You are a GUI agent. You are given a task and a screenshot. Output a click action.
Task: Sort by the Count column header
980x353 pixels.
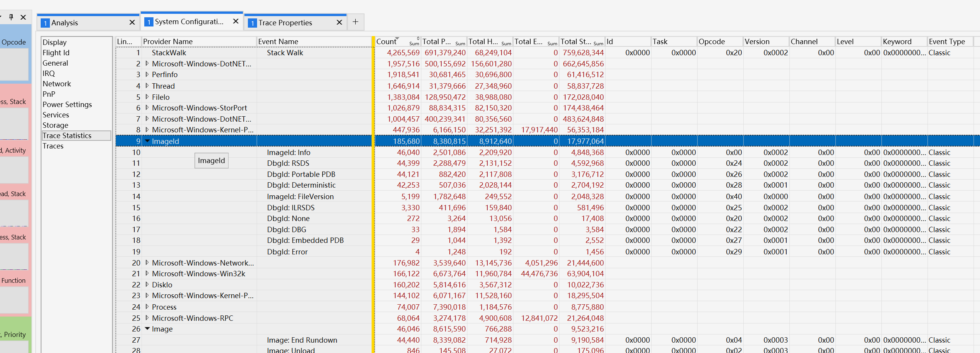click(x=398, y=41)
